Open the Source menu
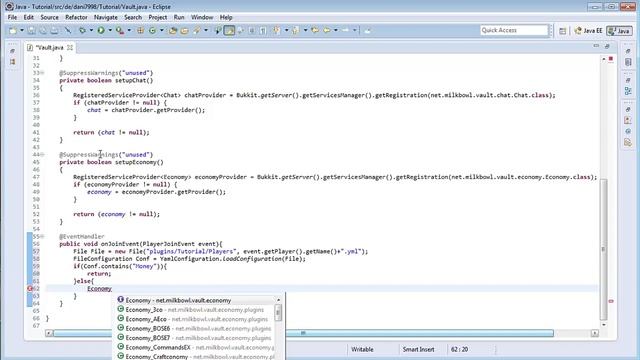 tap(49, 18)
